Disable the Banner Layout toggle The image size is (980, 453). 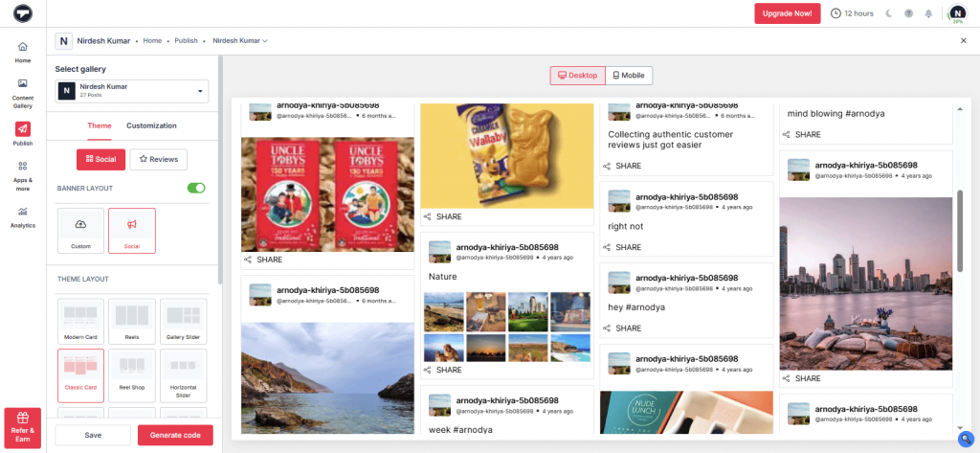click(x=196, y=188)
